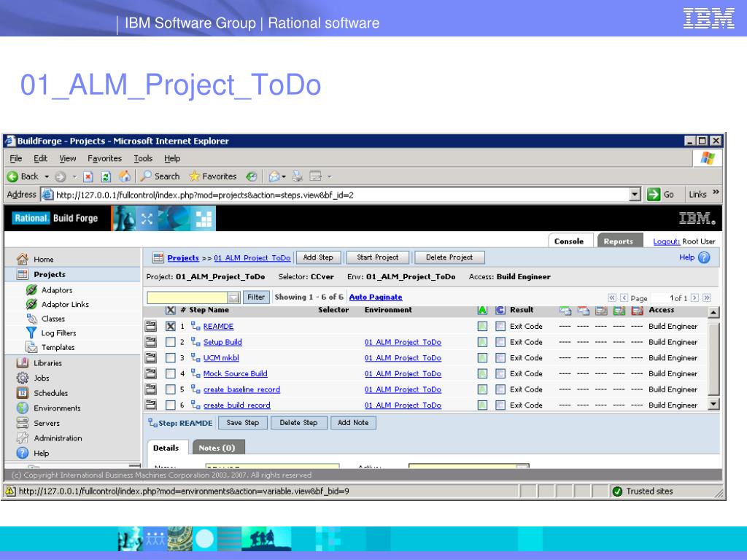Open Schedules in sidebar
The width and height of the screenshot is (747, 560).
50,393
